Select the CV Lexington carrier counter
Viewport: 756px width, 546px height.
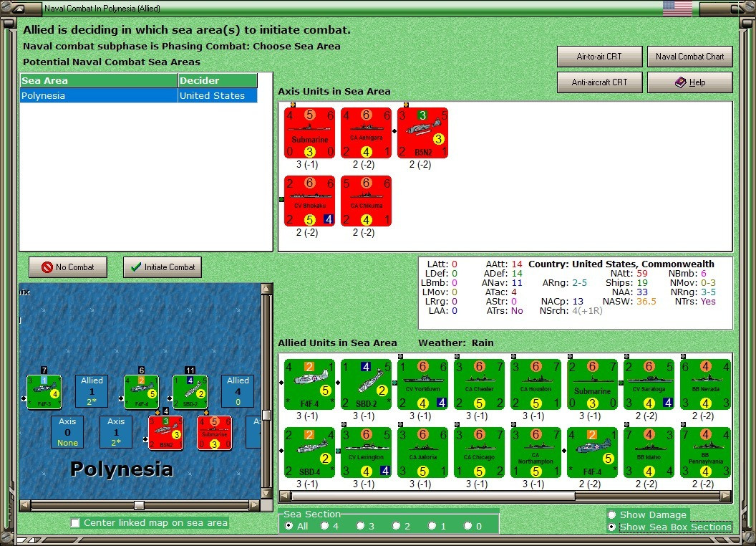click(x=366, y=452)
